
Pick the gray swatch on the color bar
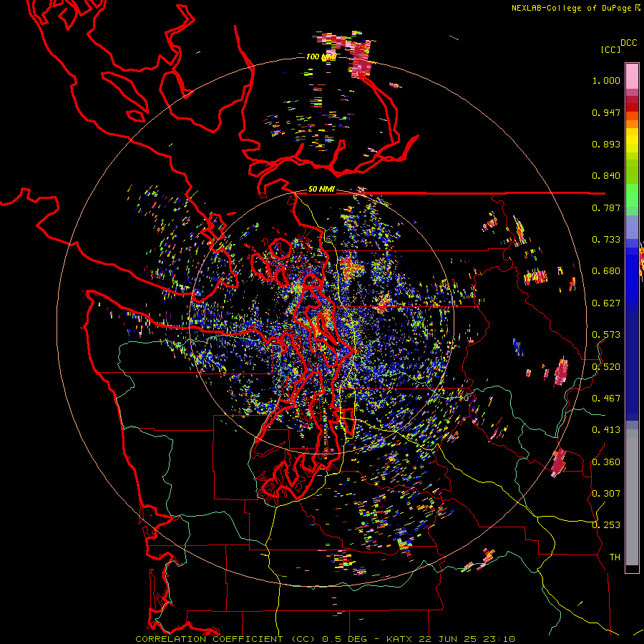click(632, 497)
